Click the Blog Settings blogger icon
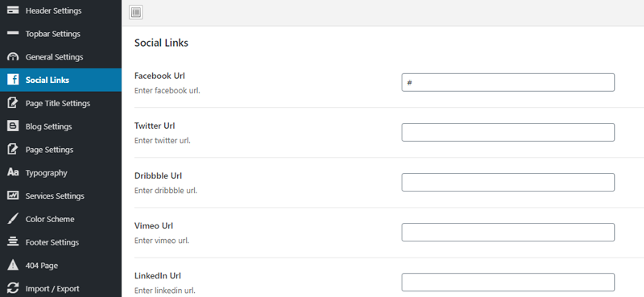The width and height of the screenshot is (644, 297). click(13, 126)
